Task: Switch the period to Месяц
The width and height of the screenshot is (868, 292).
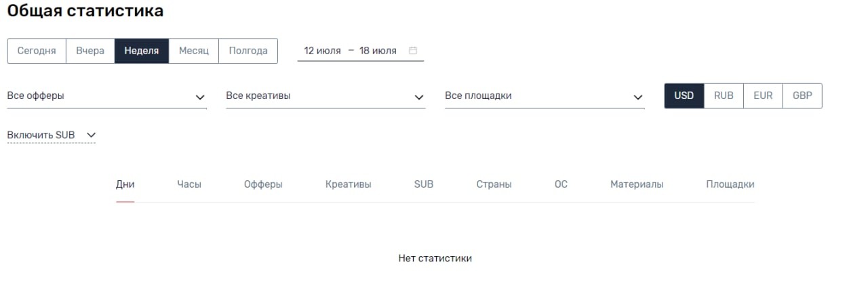Action: coord(194,51)
